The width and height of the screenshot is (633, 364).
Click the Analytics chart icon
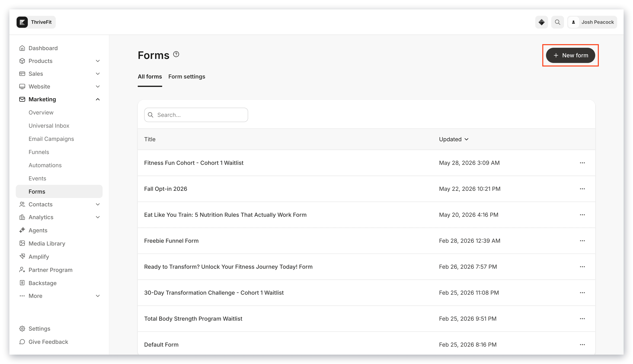click(22, 217)
